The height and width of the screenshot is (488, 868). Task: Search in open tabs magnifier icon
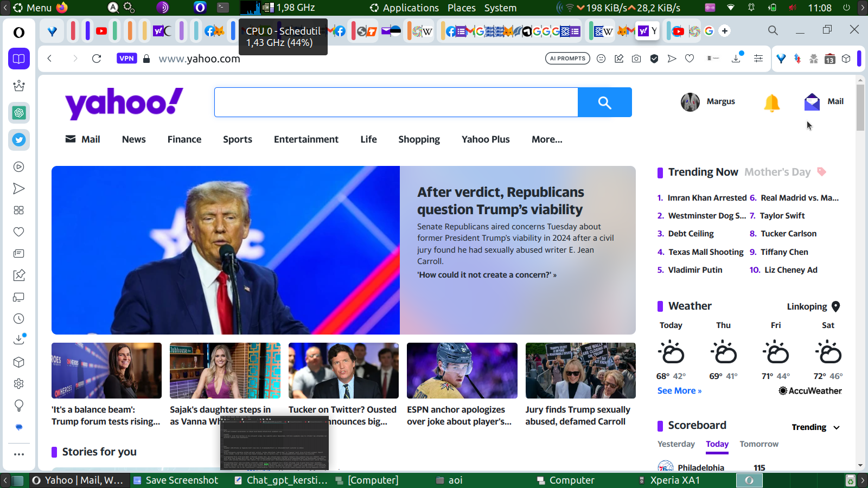[x=773, y=31]
